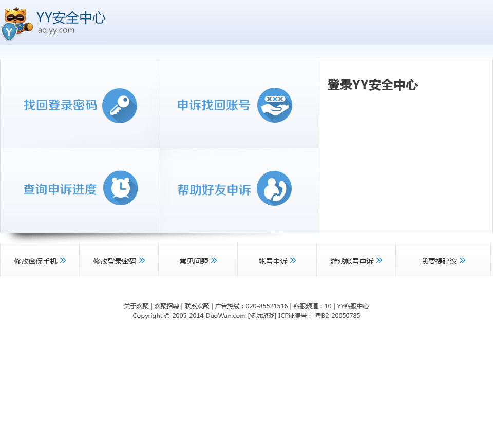Click double-chevron next to 修改密保手机
This screenshot has height=448, width=493.
[63, 261]
